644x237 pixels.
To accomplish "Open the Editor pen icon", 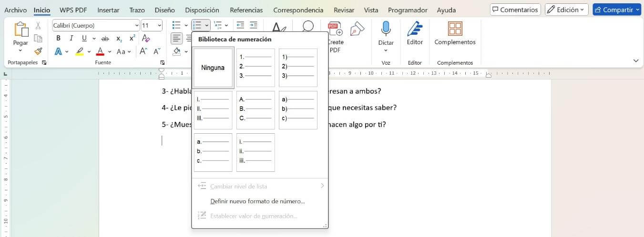I will (x=415, y=30).
